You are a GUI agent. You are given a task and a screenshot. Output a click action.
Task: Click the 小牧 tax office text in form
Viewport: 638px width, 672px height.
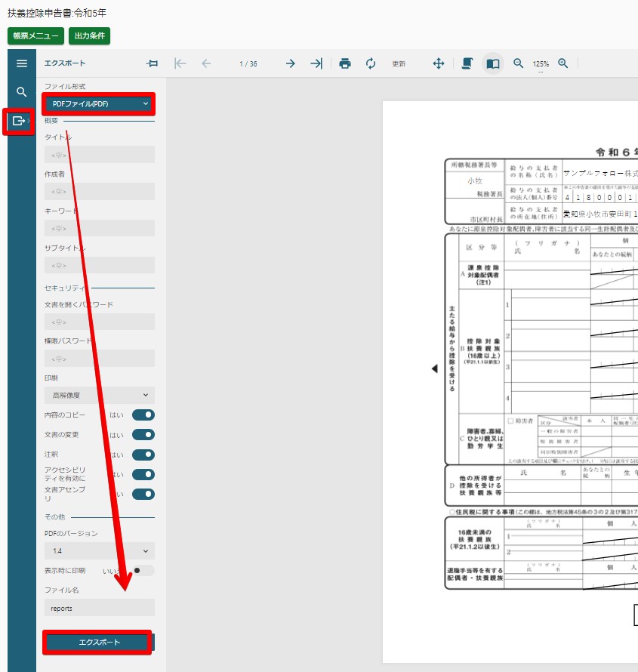(x=475, y=181)
